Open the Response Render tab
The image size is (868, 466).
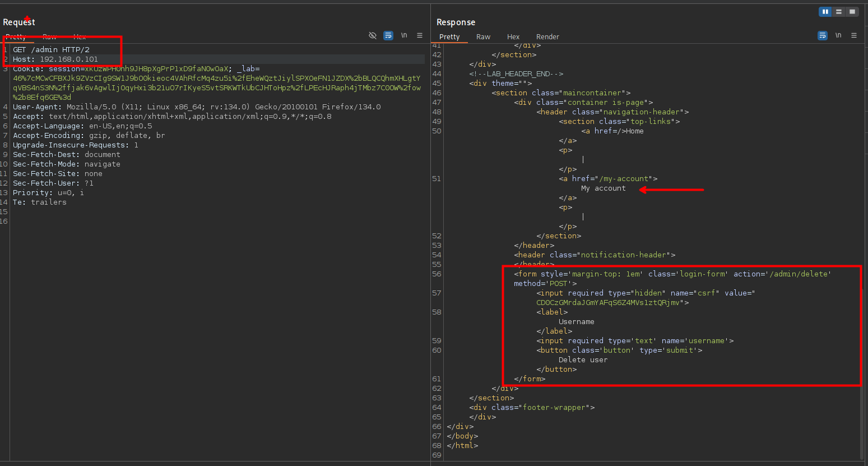click(x=547, y=37)
